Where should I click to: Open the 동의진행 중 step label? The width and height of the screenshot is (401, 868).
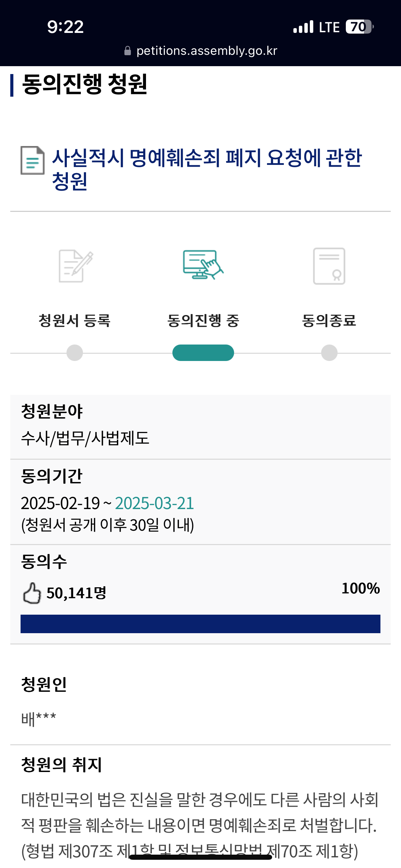coord(203,321)
